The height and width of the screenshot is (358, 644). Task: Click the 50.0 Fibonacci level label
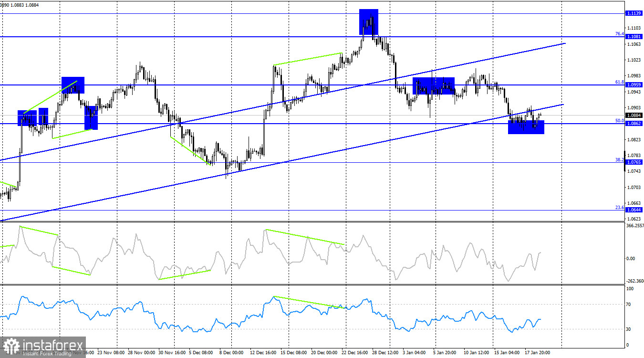point(619,121)
